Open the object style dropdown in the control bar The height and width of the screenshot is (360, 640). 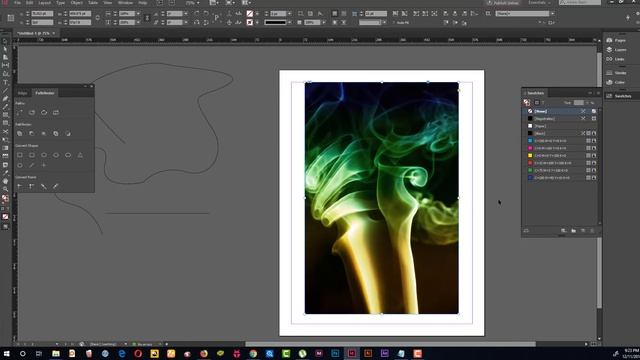coord(553,13)
